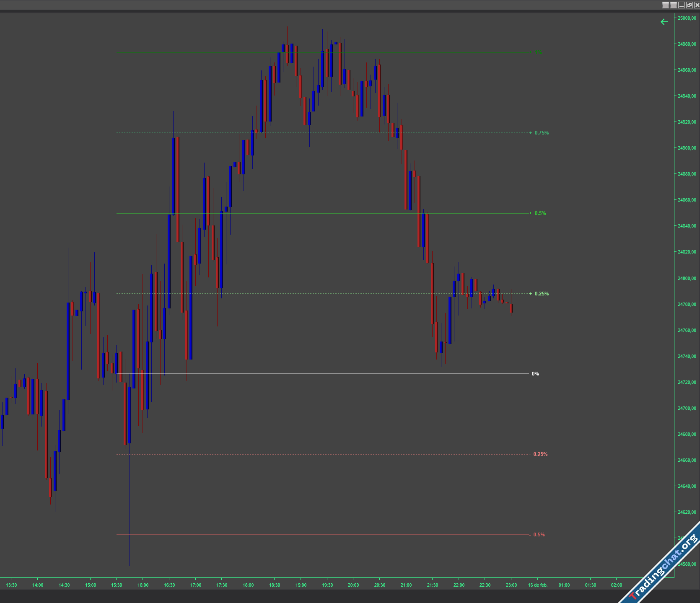700x603 pixels.
Task: Click 25000,00 on the price axis
Action: [687, 18]
